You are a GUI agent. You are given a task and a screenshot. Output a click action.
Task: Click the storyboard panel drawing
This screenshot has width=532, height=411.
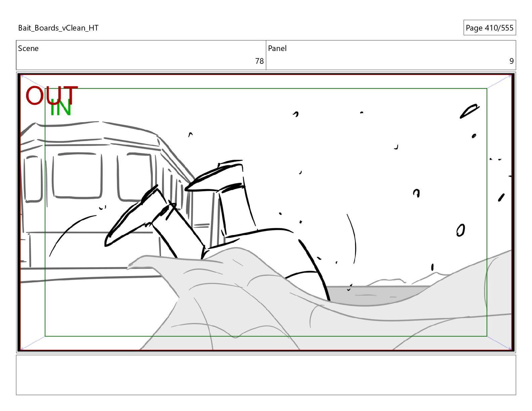266,212
